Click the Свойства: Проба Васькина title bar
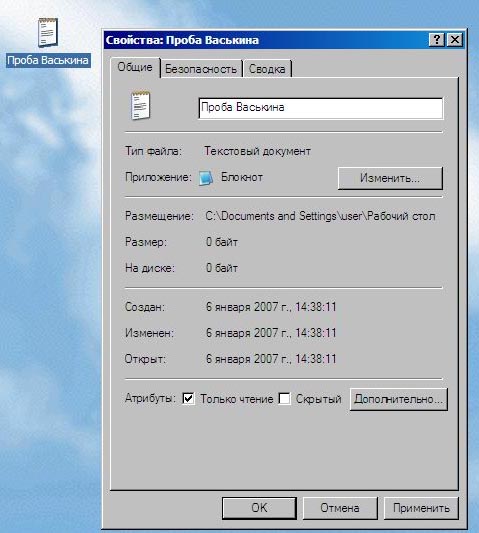Image resolution: width=479 pixels, height=533 pixels. (x=265, y=40)
